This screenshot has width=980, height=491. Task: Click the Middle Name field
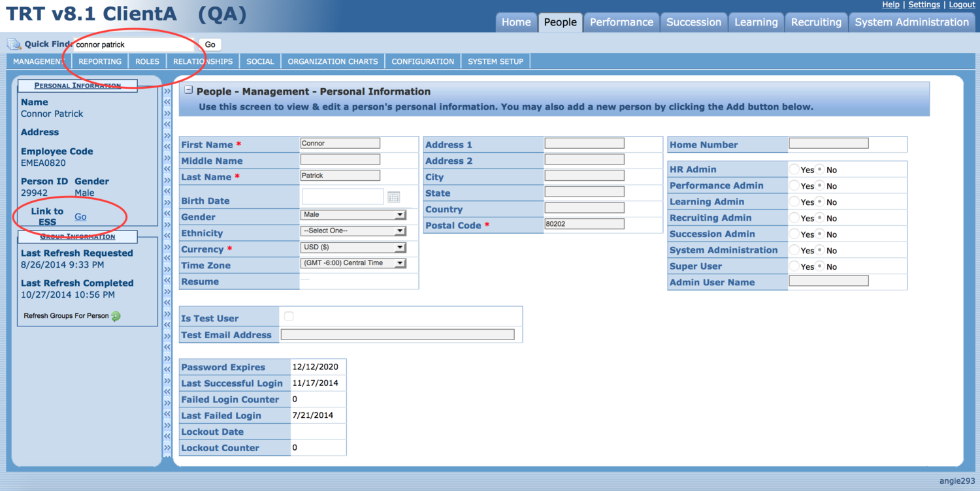(x=340, y=159)
